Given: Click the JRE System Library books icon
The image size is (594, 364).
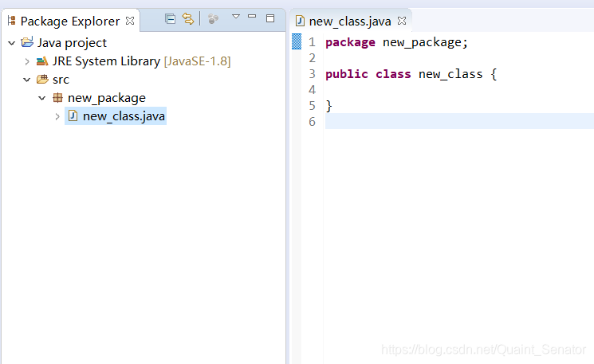Looking at the screenshot, I should point(42,61).
